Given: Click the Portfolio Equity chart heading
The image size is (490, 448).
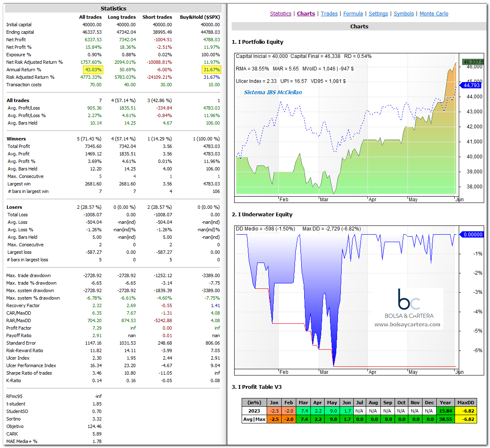Looking at the screenshot, I should click(x=257, y=42).
